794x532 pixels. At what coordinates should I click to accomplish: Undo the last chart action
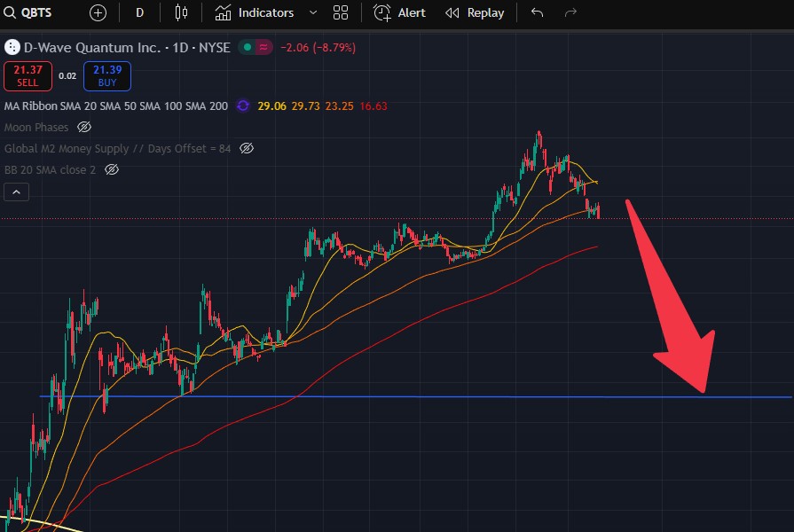click(x=538, y=12)
